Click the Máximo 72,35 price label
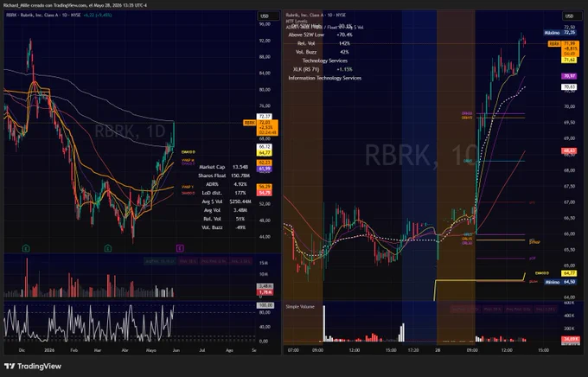 (x=561, y=33)
